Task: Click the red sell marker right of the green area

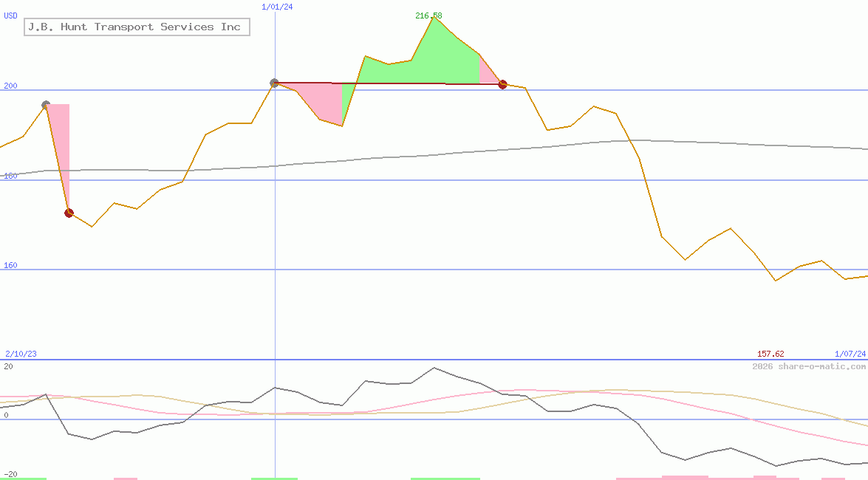Action: pyautogui.click(x=502, y=85)
